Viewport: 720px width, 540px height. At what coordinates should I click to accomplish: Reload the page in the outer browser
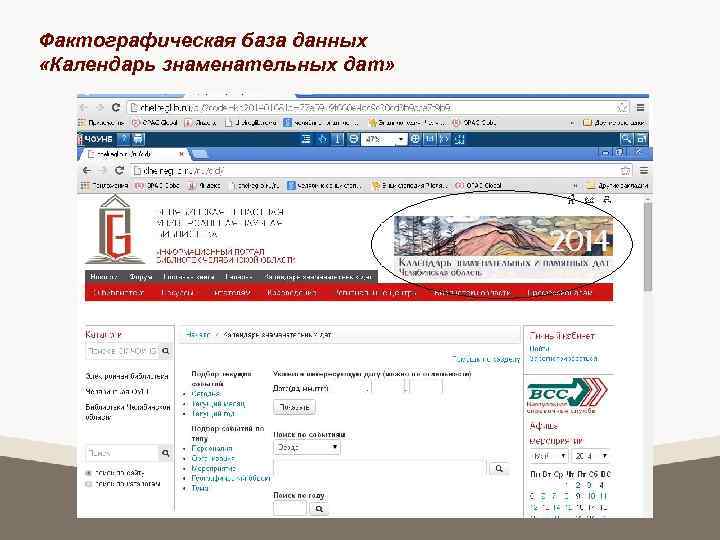[x=116, y=107]
